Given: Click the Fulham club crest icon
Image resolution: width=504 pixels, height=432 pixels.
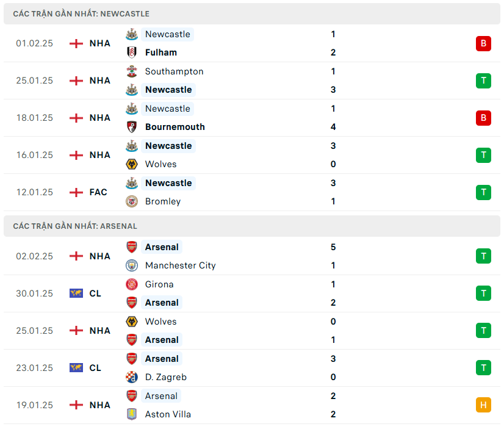Looking at the screenshot, I should [132, 52].
